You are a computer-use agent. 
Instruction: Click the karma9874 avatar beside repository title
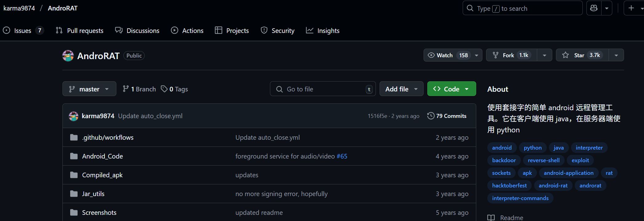coord(68,56)
